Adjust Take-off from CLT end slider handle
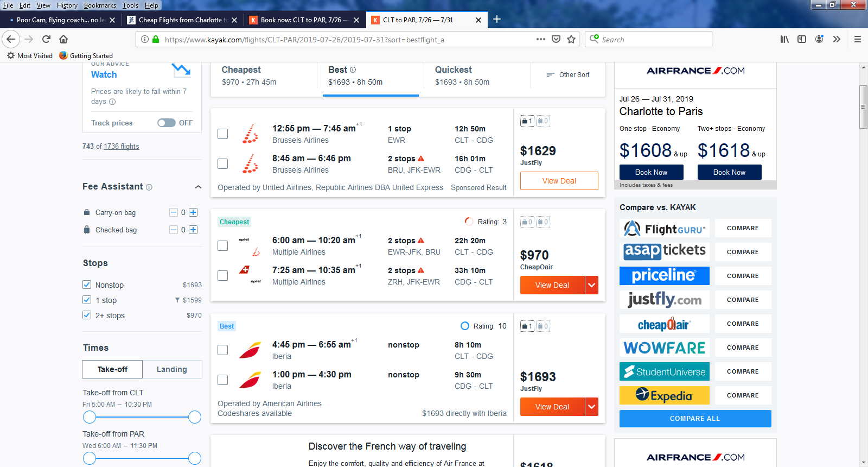Screen dimensions: 868x467 (x=195, y=417)
